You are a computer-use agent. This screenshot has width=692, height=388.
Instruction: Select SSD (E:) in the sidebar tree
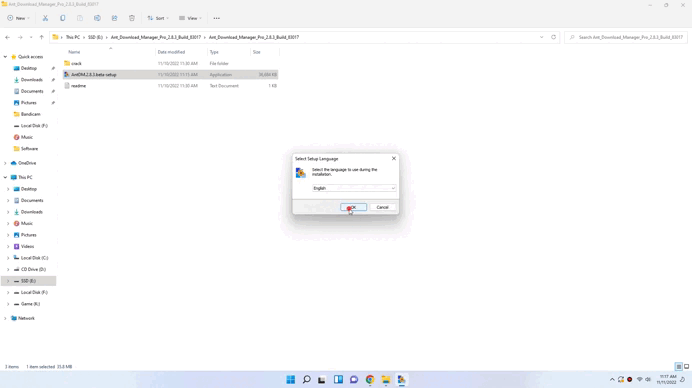tap(28, 281)
